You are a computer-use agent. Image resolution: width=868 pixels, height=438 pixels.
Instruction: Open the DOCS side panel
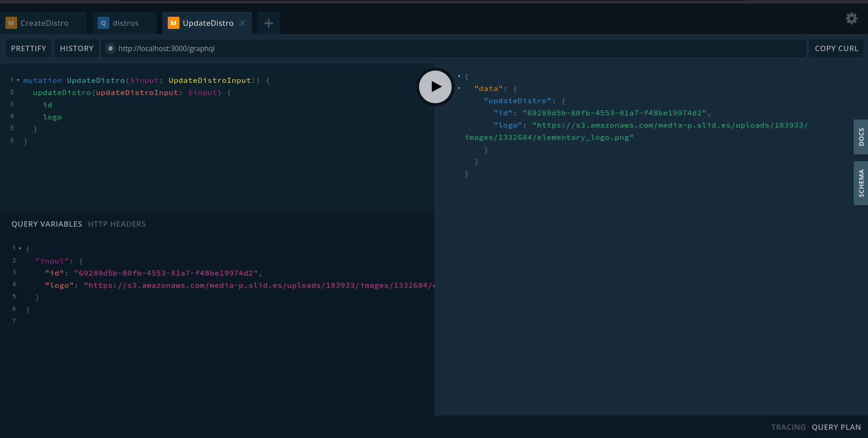pyautogui.click(x=861, y=137)
